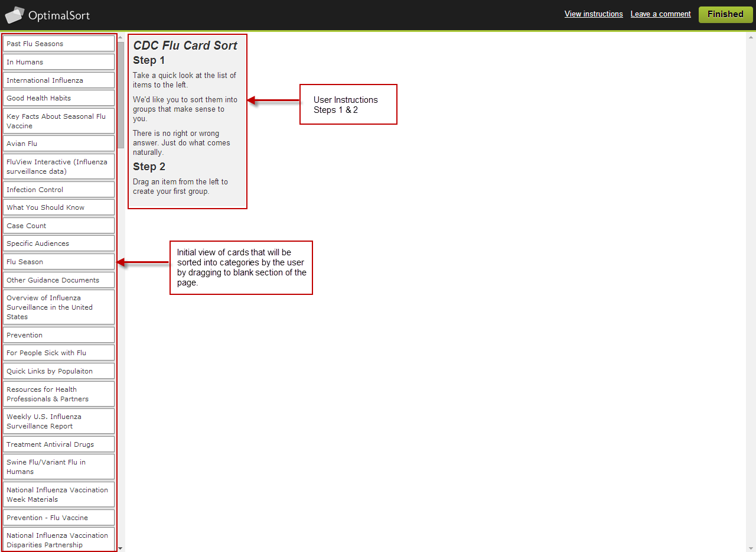Image resolution: width=756 pixels, height=552 pixels.
Task: Select Overview of Influenza Surveillance card
Action: (x=58, y=307)
